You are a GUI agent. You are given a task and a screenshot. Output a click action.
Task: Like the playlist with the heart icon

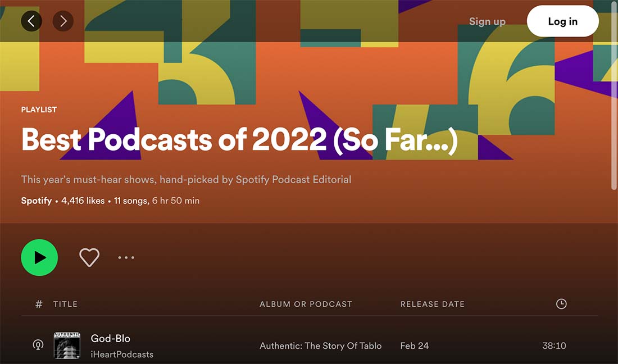tap(89, 257)
